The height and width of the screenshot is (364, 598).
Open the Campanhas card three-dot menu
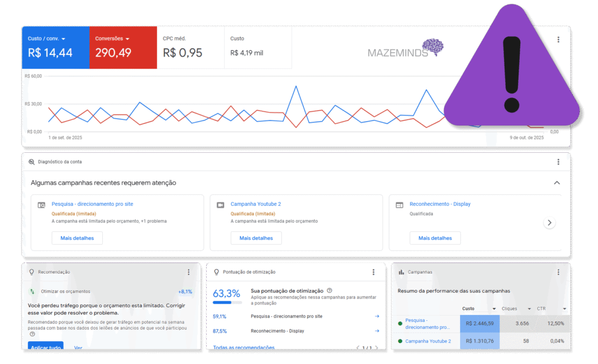pyautogui.click(x=558, y=272)
